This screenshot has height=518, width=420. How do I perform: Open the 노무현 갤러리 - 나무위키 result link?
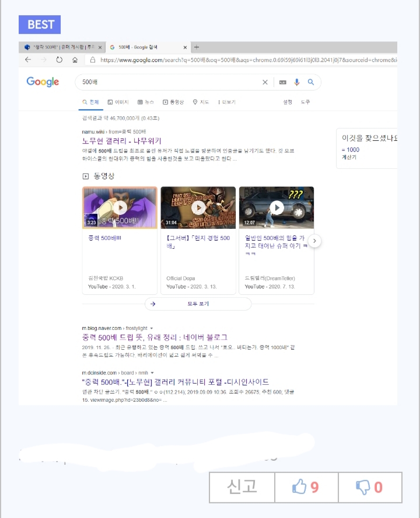click(122, 141)
